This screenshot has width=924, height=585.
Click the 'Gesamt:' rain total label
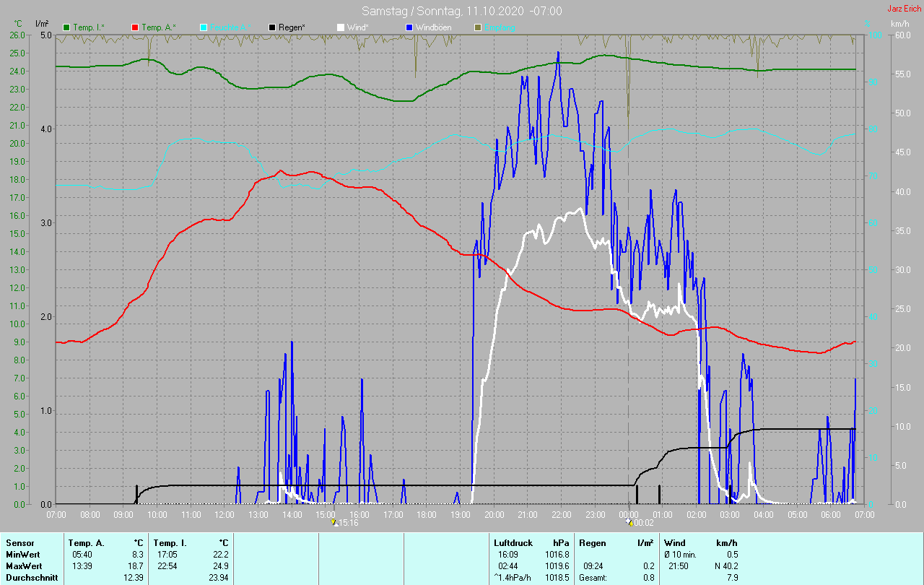pyautogui.click(x=593, y=578)
